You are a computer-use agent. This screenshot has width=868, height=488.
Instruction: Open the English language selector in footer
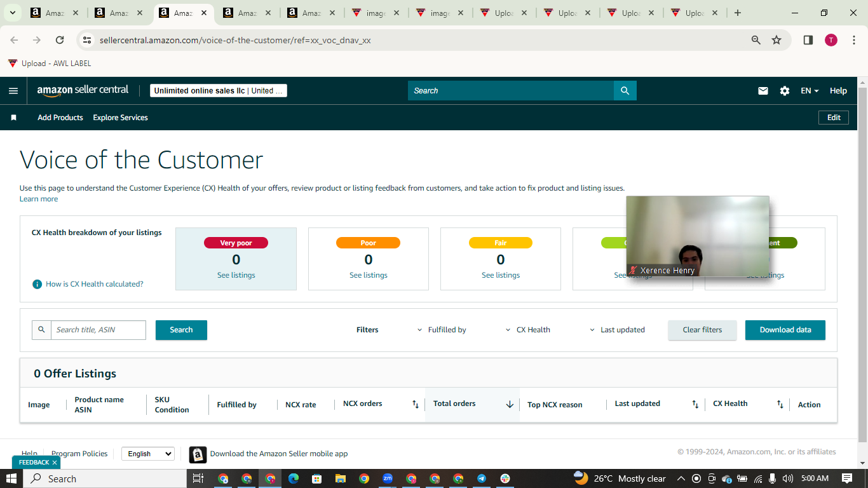pyautogui.click(x=147, y=454)
